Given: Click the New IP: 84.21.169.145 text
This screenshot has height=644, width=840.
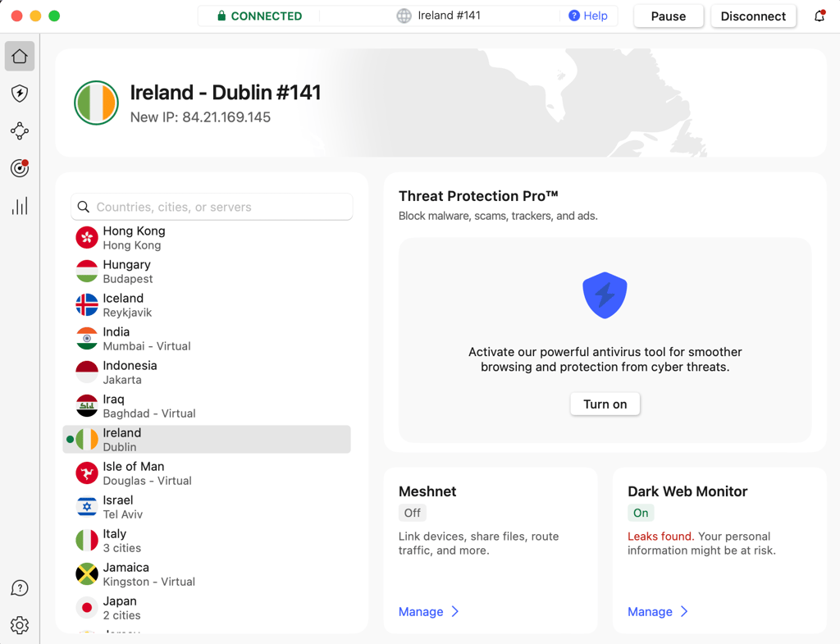Looking at the screenshot, I should pyautogui.click(x=200, y=117).
